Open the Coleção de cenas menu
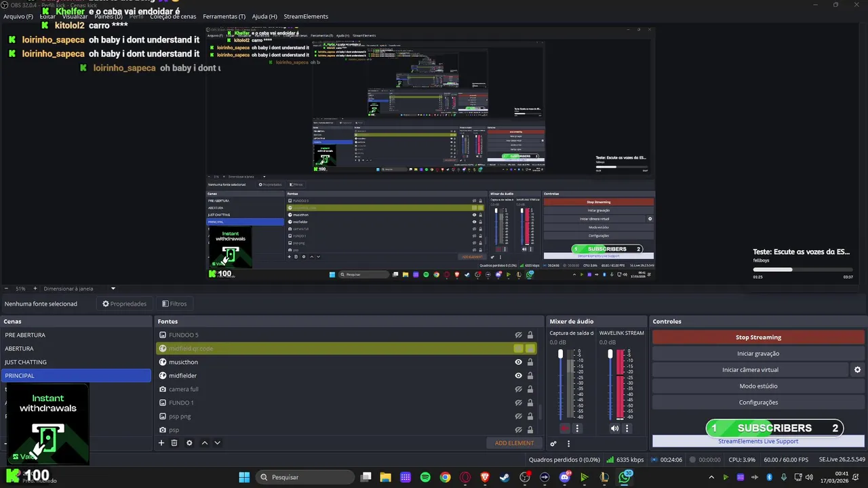 tap(173, 16)
